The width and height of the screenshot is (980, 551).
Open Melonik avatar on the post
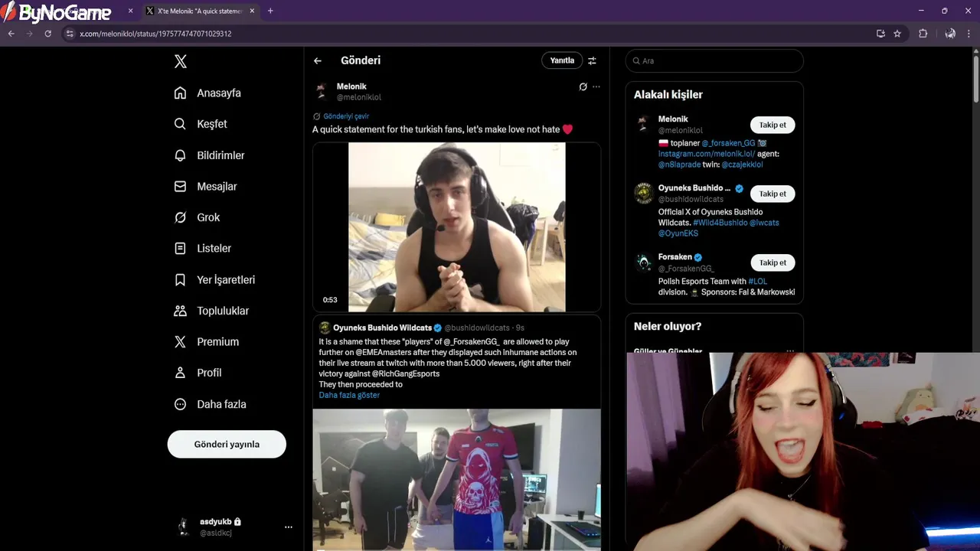(322, 92)
